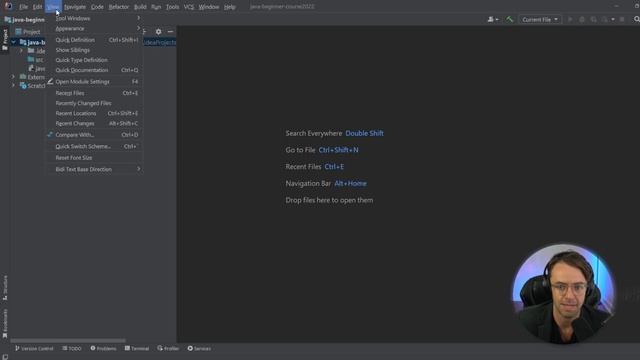Open the Edit menu
This screenshot has width=640, height=360.
click(x=37, y=7)
